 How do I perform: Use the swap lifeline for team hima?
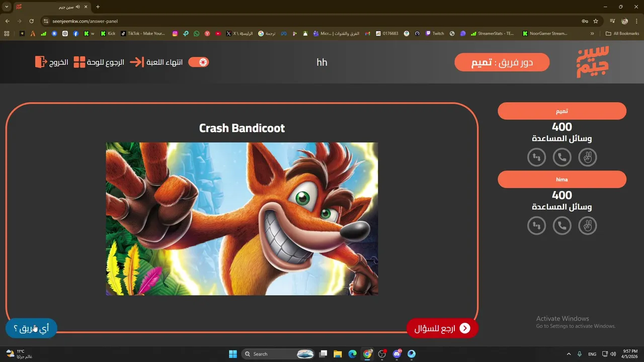(x=537, y=226)
